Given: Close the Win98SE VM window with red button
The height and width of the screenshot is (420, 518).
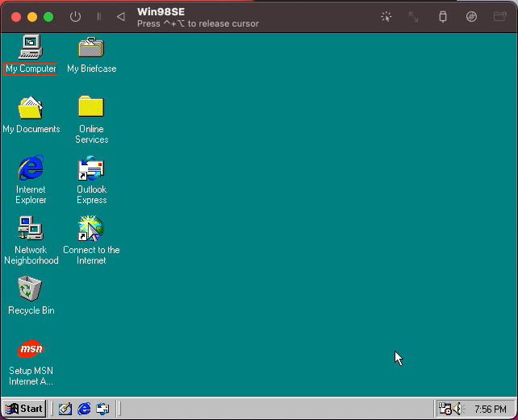Looking at the screenshot, I should (16, 17).
